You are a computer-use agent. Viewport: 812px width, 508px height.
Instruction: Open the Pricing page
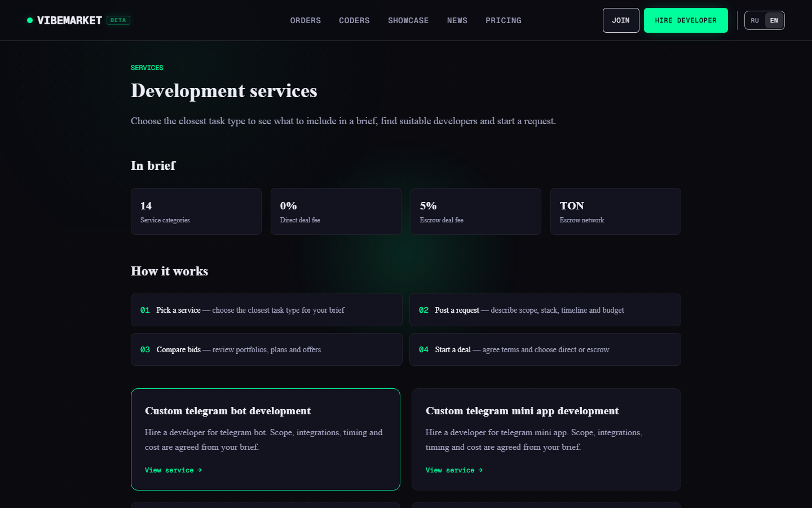[x=504, y=20]
